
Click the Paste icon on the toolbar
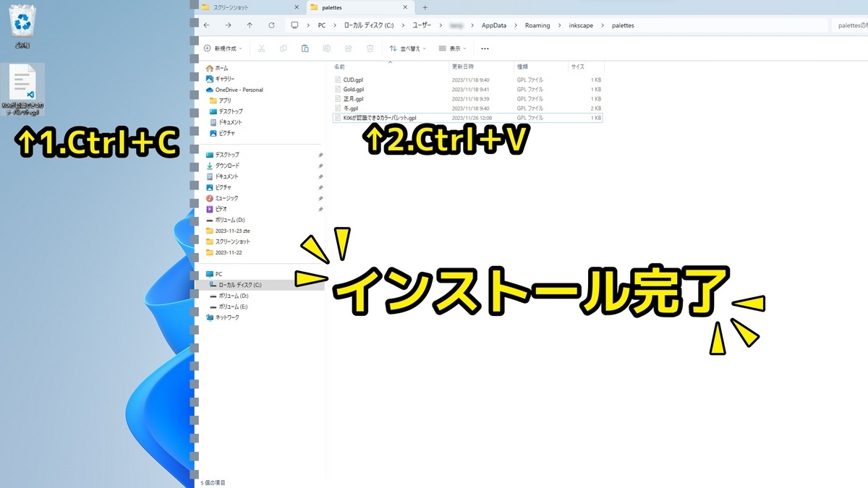tap(305, 48)
